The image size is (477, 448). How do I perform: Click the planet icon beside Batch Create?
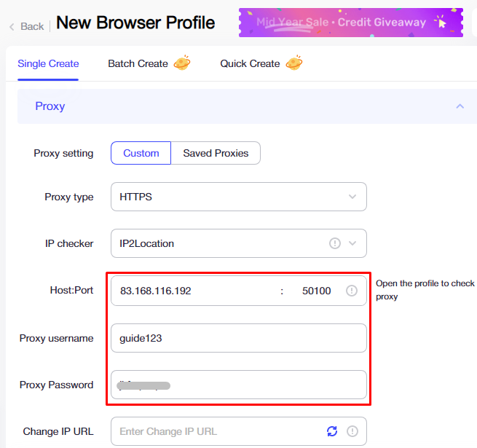pos(182,63)
